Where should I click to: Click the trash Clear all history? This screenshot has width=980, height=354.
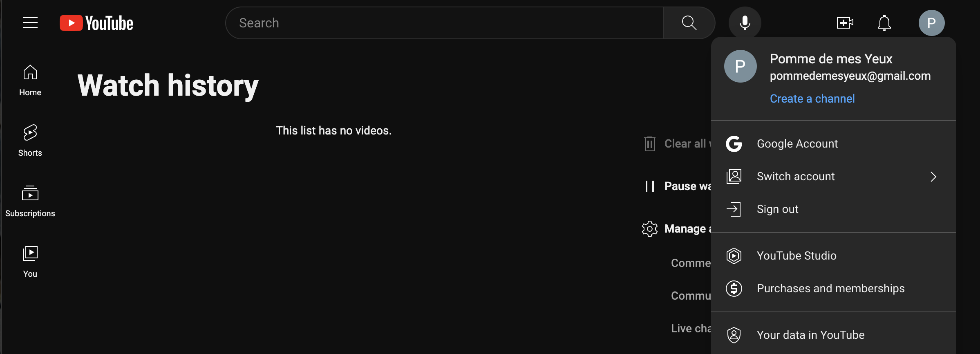tap(677, 144)
